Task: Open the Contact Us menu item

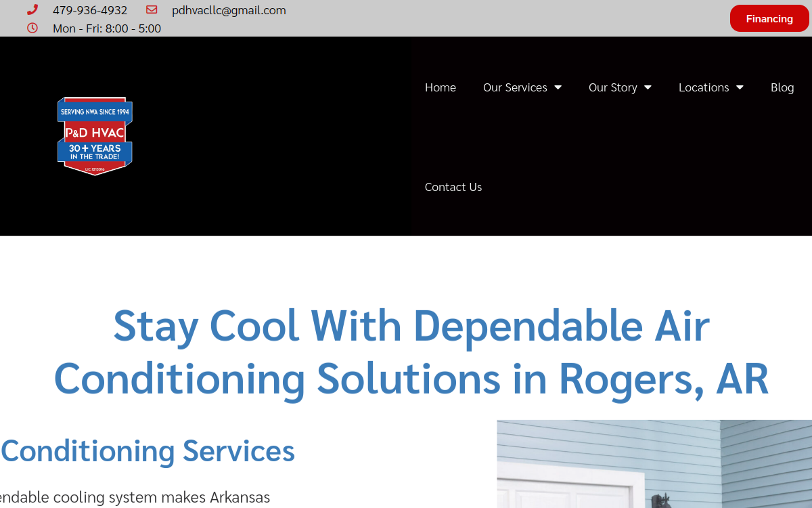Action: tap(453, 187)
